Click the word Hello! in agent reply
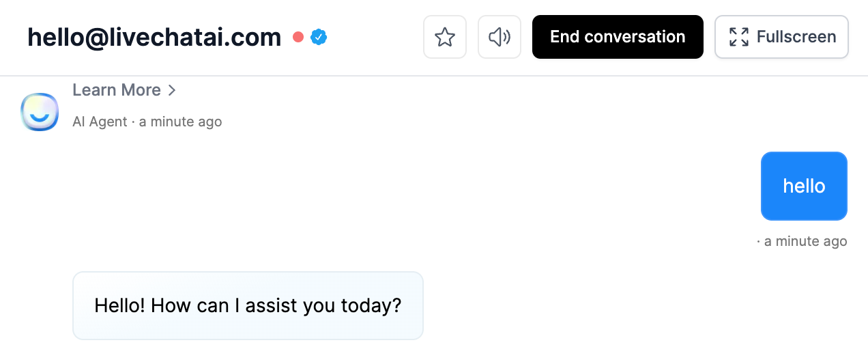The height and width of the screenshot is (347, 868). [x=119, y=305]
